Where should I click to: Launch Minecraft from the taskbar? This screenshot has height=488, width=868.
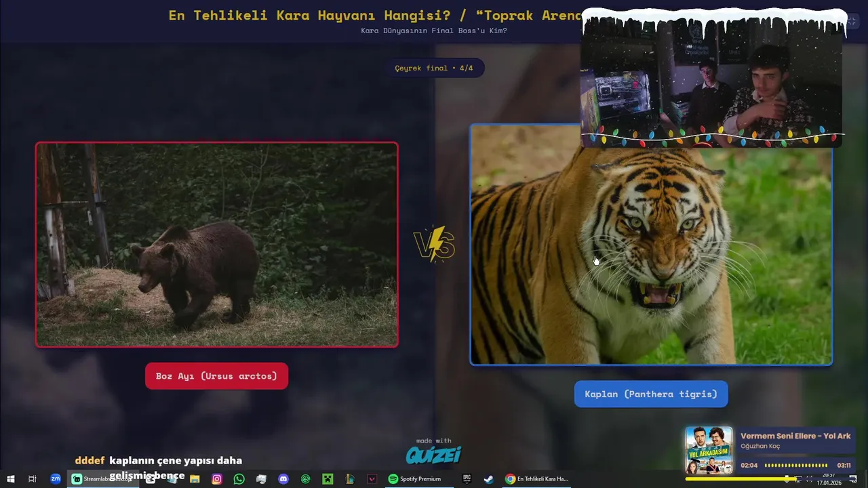328,479
